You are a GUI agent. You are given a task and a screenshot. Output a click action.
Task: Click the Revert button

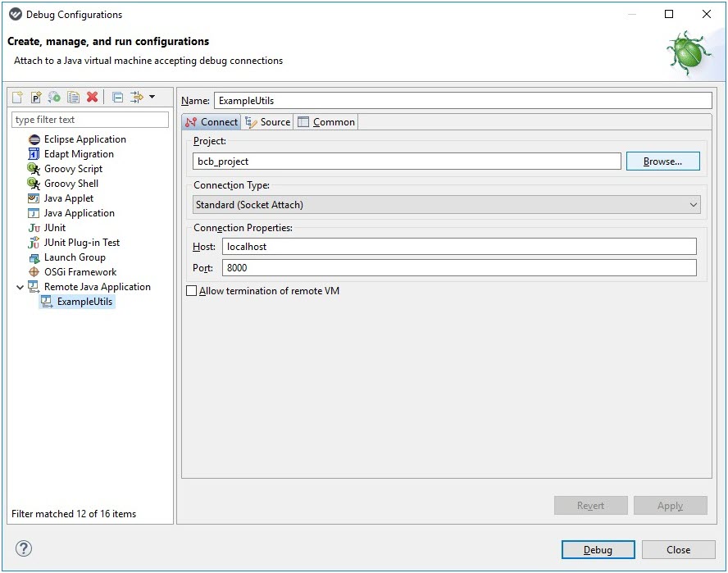(590, 506)
